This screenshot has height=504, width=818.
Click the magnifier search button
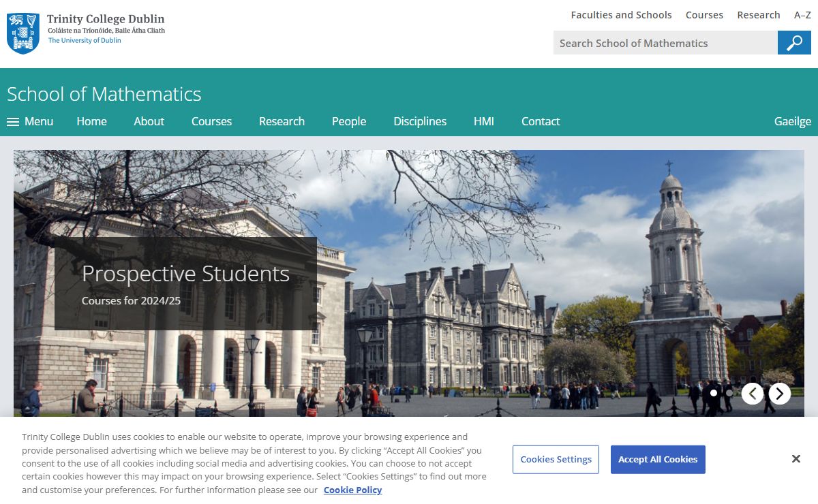pyautogui.click(x=794, y=43)
